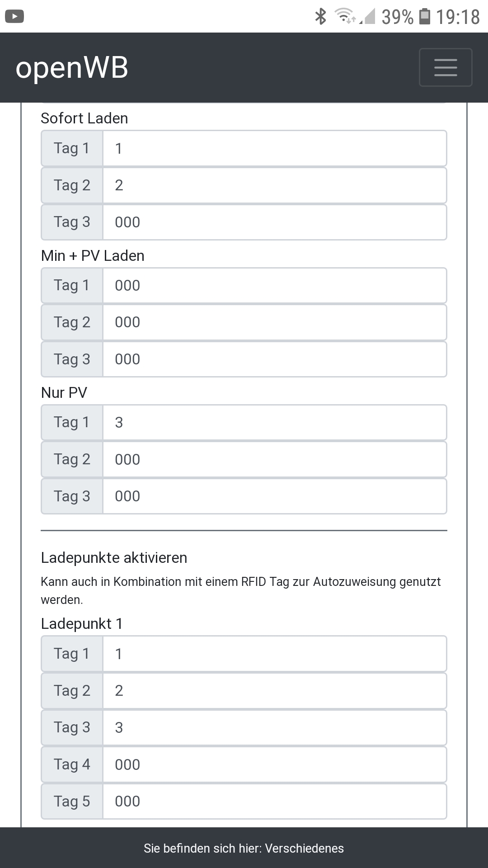Click the openWB brand title

click(x=72, y=68)
